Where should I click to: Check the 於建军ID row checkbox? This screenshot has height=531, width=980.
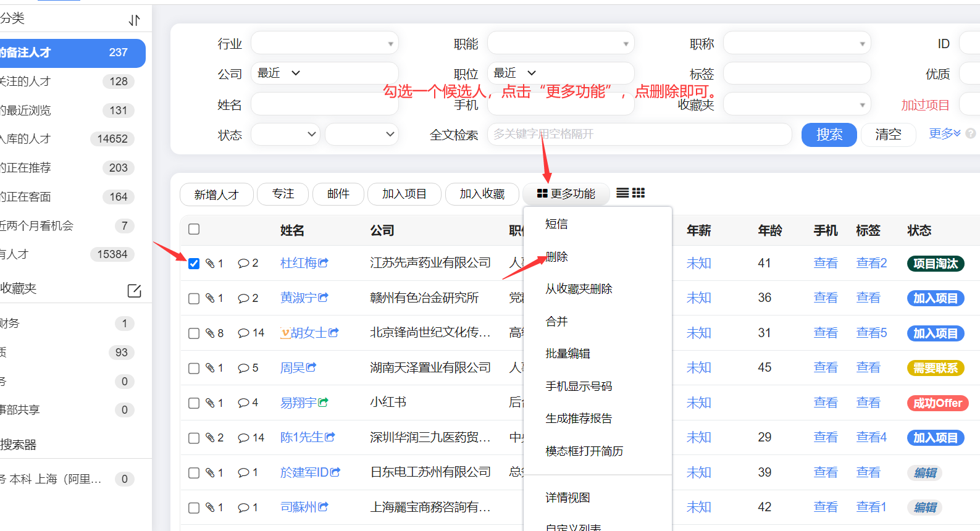click(194, 473)
